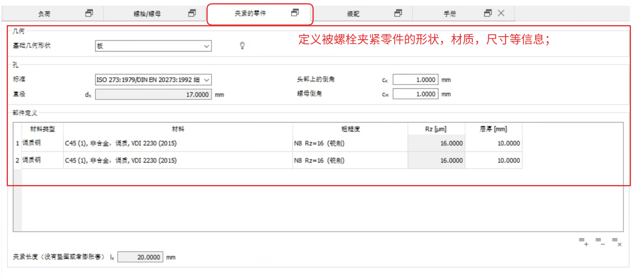Undock the 夹紧的零件 tab window icon
Screen dimensions: 644x275
click(x=295, y=13)
